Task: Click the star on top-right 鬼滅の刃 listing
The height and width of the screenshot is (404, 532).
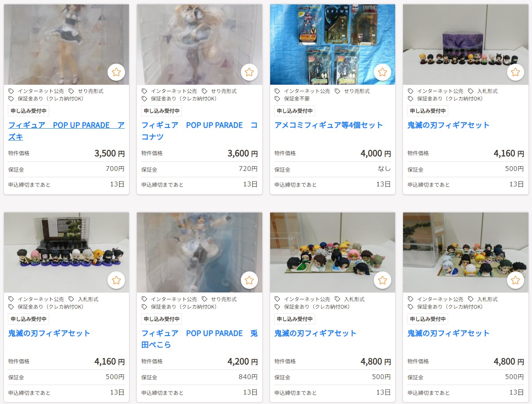Action: (515, 72)
